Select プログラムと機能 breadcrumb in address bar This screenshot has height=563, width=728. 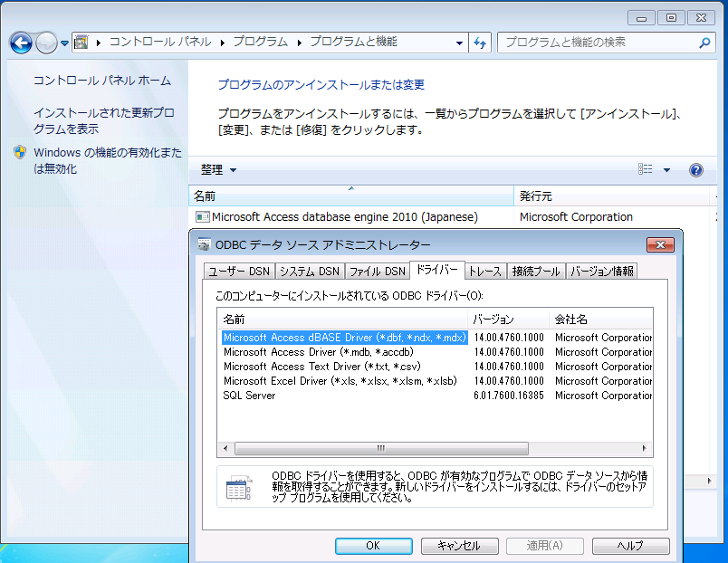click(x=353, y=42)
